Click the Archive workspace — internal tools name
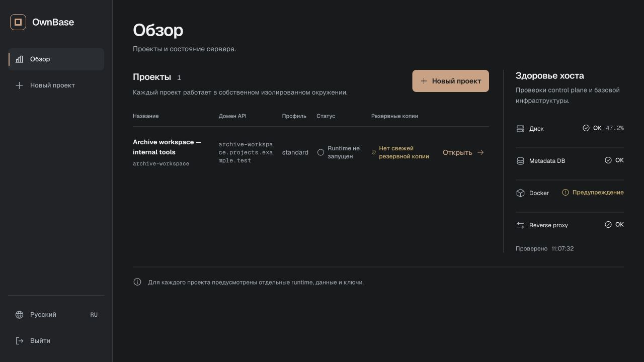Viewport: 644px width, 362px height. (167, 147)
